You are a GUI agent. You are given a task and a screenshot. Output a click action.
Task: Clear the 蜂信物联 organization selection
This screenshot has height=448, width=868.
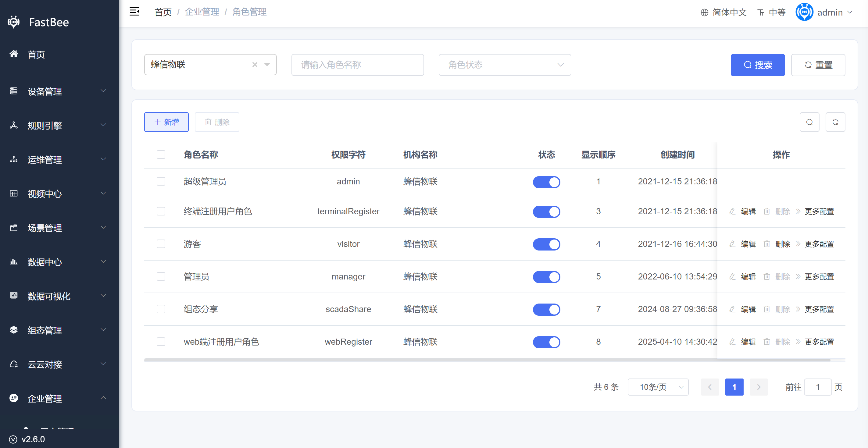click(255, 65)
